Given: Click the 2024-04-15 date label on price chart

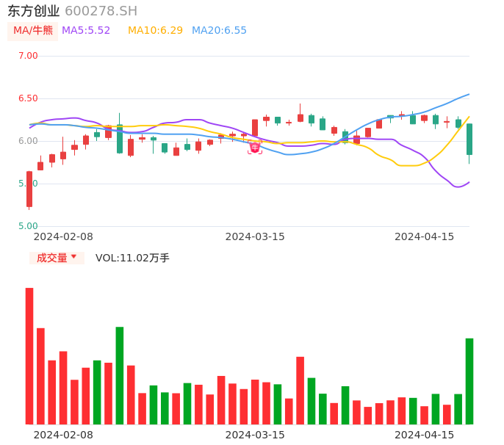Looking at the screenshot, I should click(425, 236).
